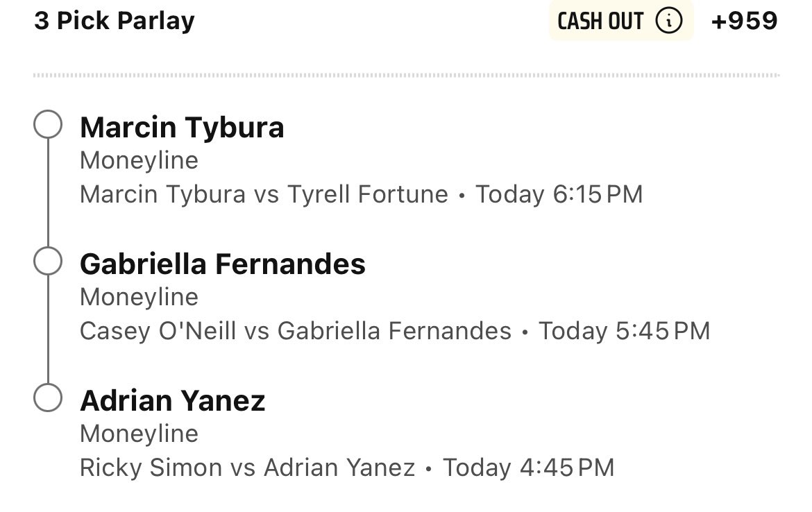Open Marcin Tybura vs Tyrell Fortune matchup
The height and width of the screenshot is (512, 812).
click(264, 194)
